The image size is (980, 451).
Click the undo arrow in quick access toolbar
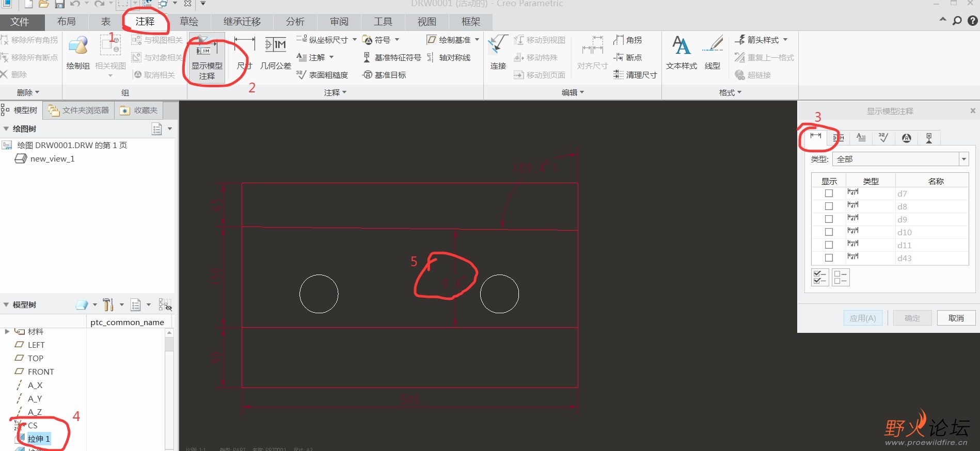pyautogui.click(x=75, y=4)
